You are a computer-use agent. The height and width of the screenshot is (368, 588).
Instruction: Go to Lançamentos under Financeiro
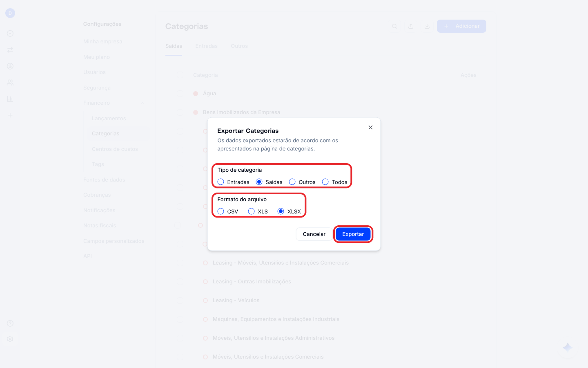pyautogui.click(x=109, y=119)
